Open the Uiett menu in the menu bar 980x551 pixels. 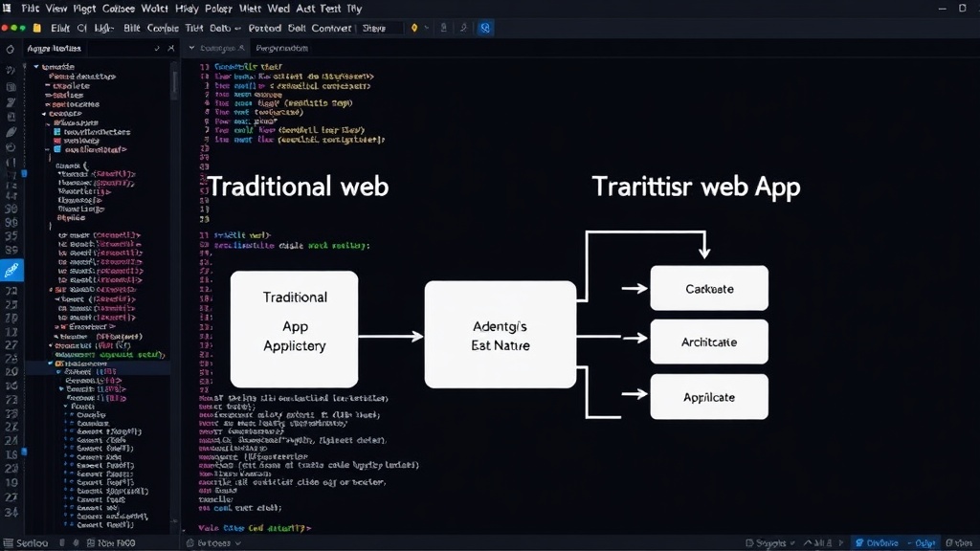250,9
